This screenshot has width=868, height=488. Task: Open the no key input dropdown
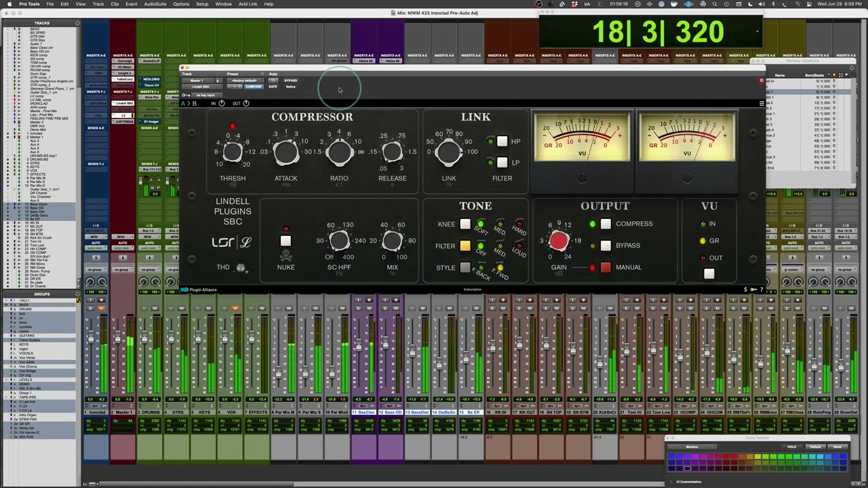pyautogui.click(x=207, y=95)
